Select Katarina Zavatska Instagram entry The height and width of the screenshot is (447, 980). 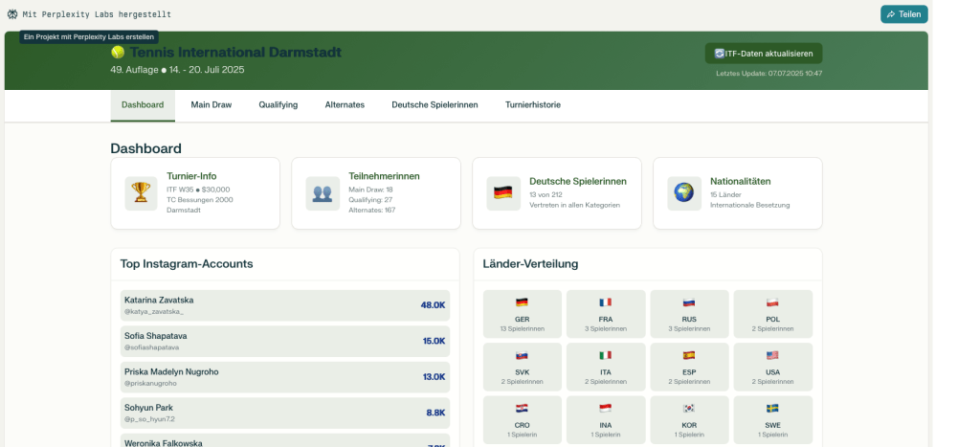[284, 305]
